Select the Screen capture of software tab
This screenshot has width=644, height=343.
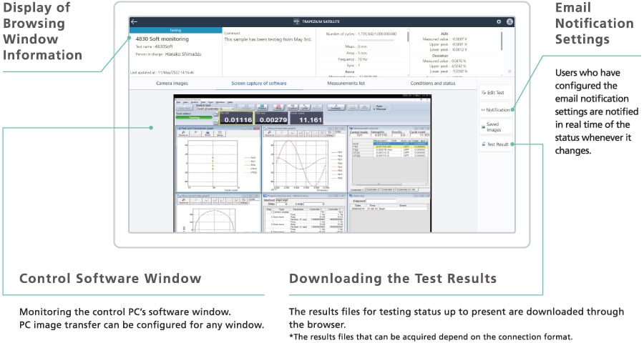(x=259, y=83)
